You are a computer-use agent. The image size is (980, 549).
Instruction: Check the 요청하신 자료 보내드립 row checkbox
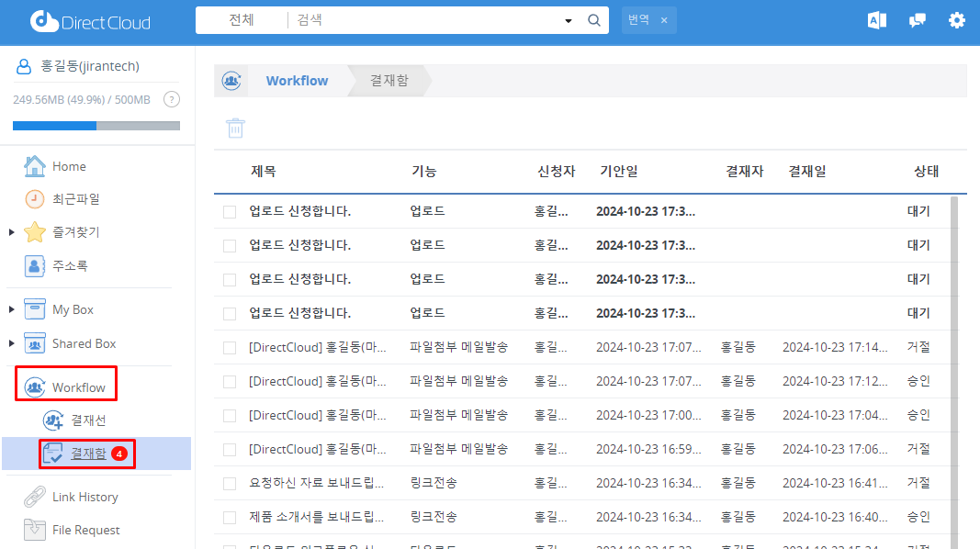[x=230, y=484]
